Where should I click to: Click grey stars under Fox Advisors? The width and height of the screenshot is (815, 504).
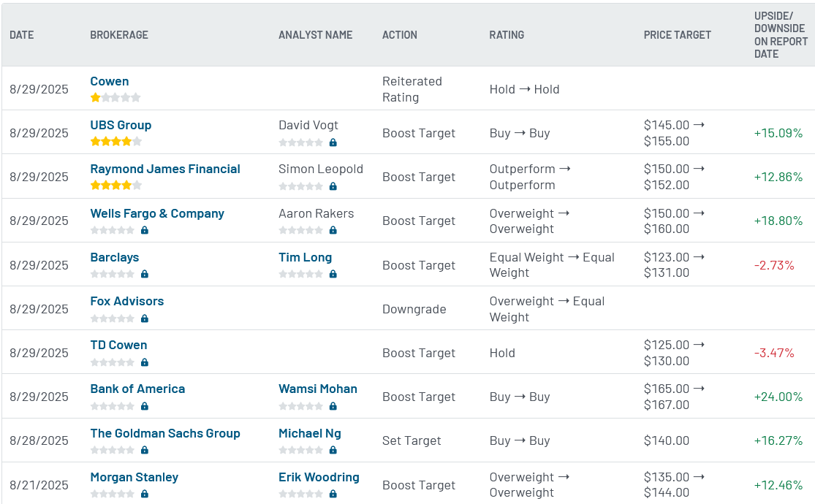(x=113, y=318)
